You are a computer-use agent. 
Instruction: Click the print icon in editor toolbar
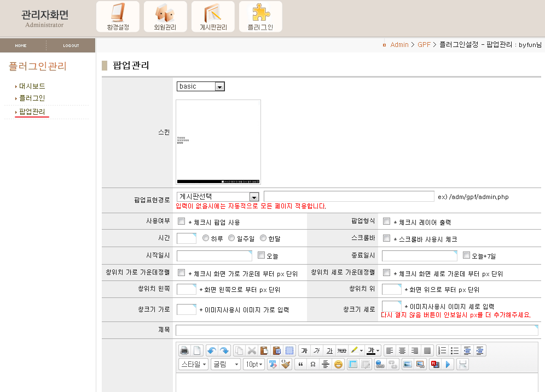(x=184, y=350)
